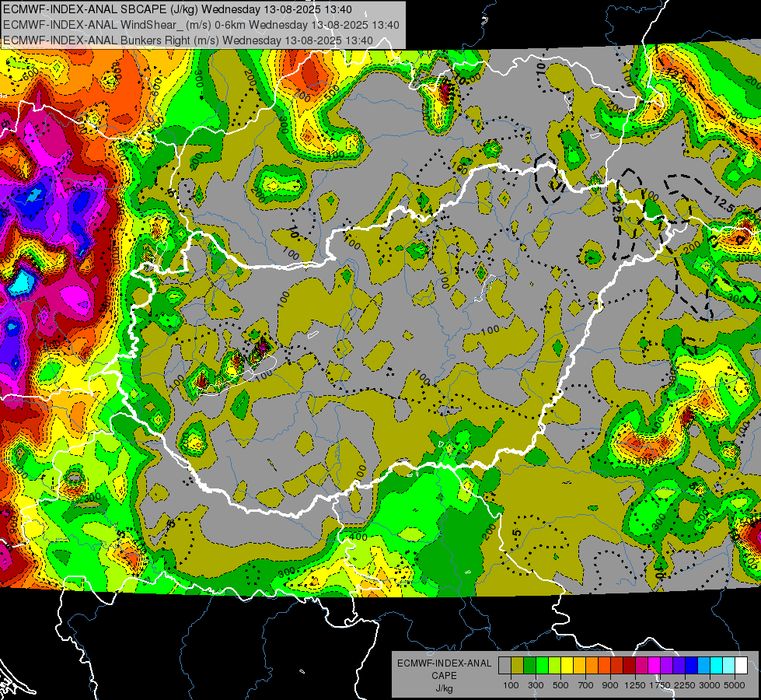761x700 pixels.
Task: Click the legend scale value 1250
Action: (x=635, y=685)
